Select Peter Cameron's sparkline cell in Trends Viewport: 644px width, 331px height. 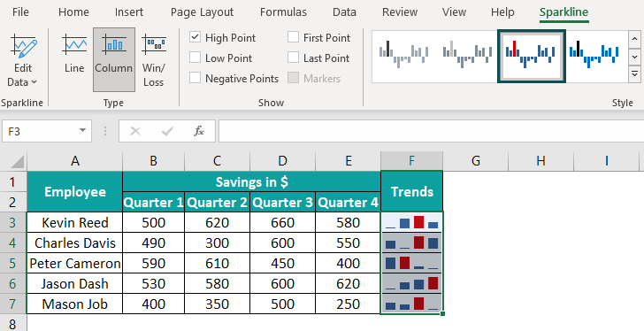click(x=411, y=263)
